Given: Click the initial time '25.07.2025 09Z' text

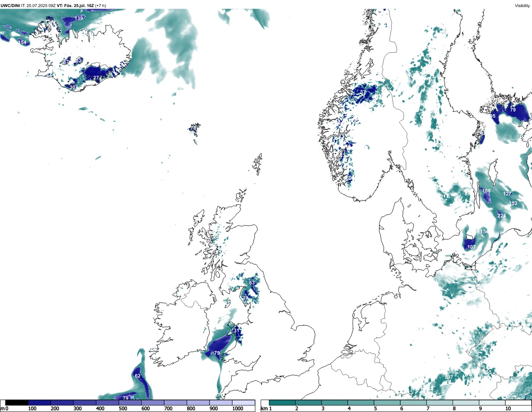Looking at the screenshot, I should 41,5.
